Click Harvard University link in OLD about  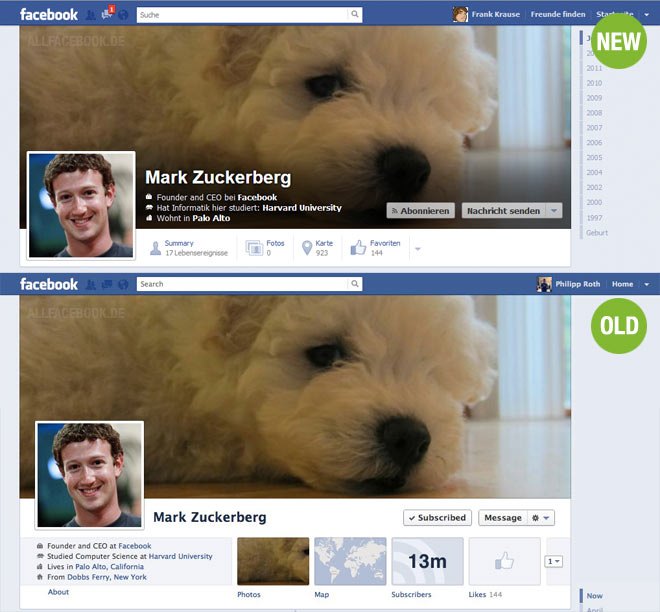[x=181, y=556]
